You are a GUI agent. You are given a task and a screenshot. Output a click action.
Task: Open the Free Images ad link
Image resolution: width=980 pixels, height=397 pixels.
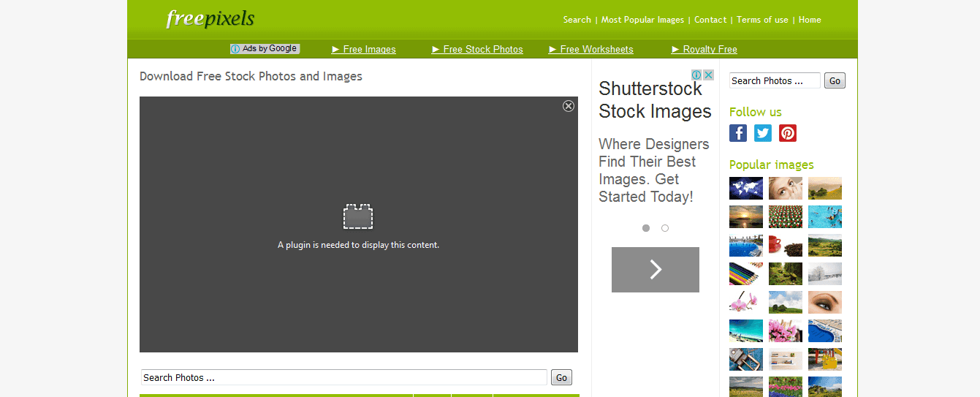click(364, 49)
